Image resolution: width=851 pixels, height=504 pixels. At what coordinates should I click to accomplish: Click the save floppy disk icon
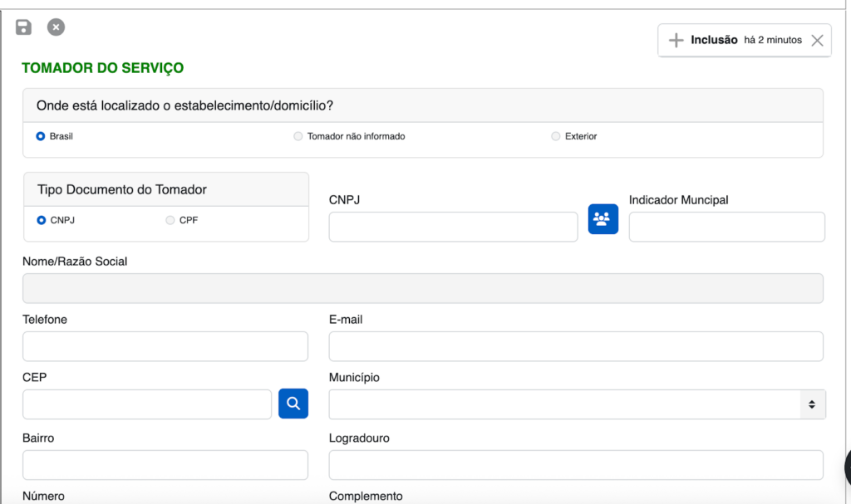[x=23, y=27]
